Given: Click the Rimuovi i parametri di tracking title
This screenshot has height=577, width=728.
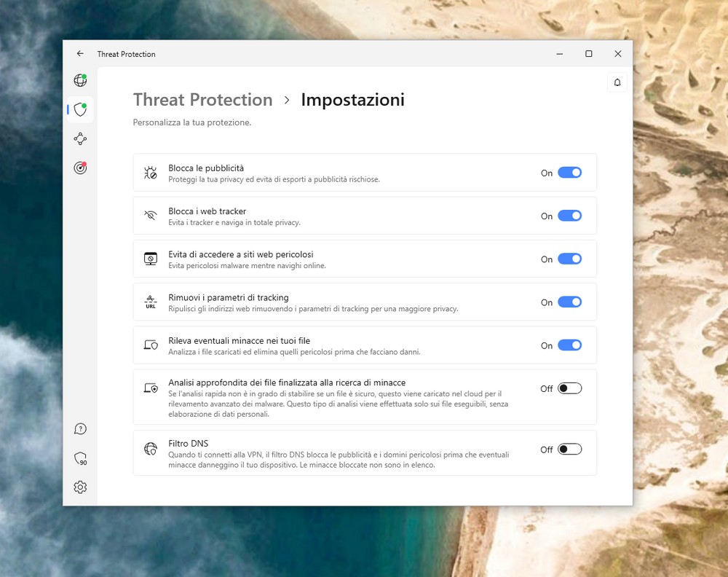Looking at the screenshot, I should 229,298.
